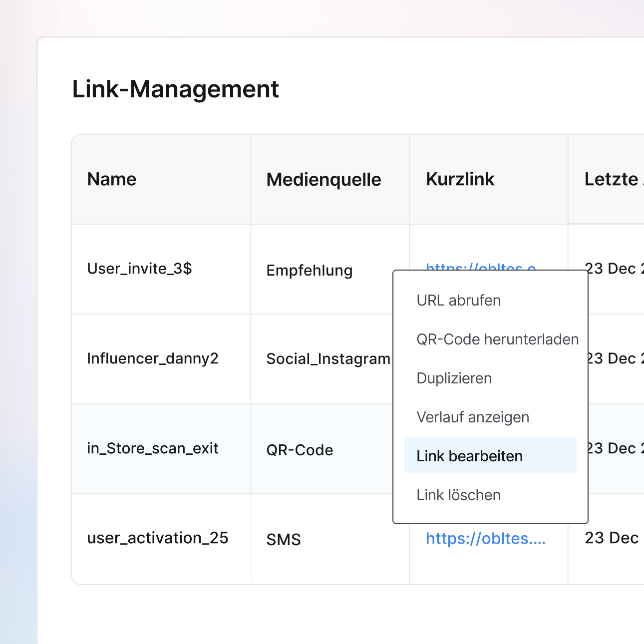Choose 'Link löschen' in the context menu
This screenshot has width=644, height=644.
point(458,495)
